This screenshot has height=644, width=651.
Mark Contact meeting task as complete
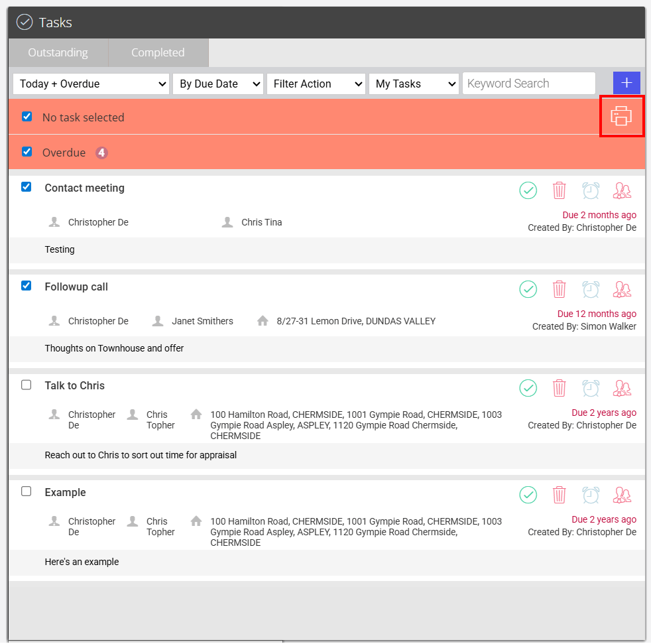(528, 191)
